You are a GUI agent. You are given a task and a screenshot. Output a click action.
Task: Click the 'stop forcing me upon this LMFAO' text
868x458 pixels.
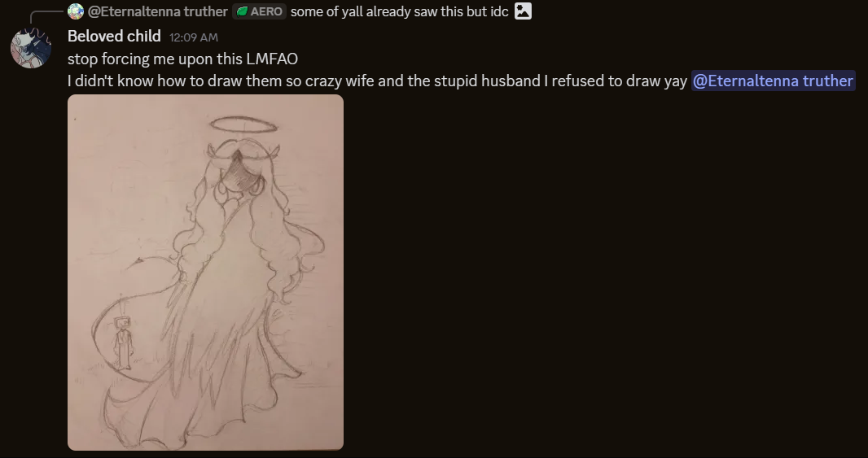click(182, 59)
